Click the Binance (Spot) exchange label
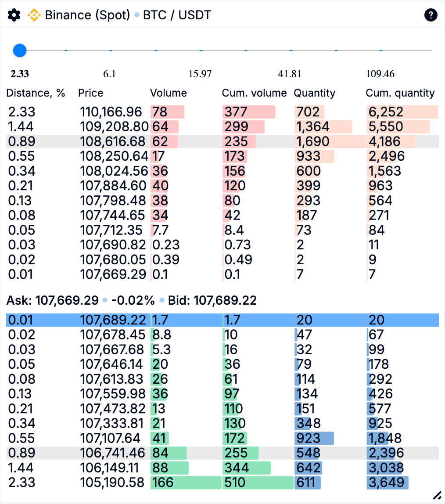The image size is (445, 504). click(x=87, y=15)
